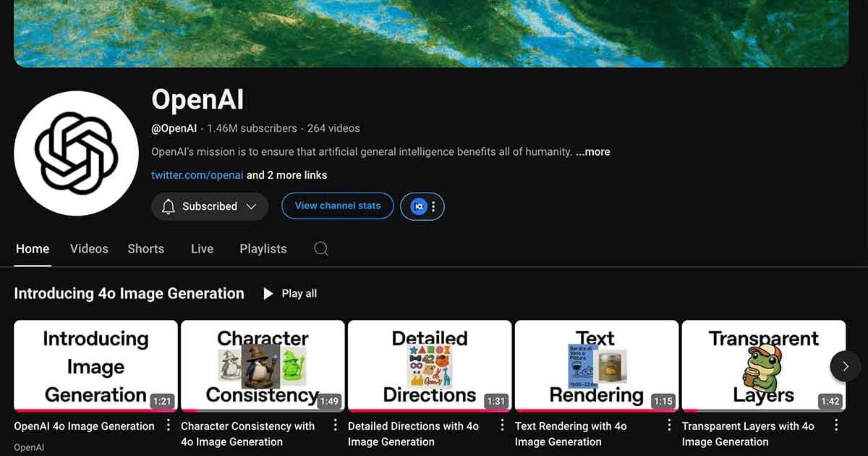
Task: Open the twitter.com/openai link
Action: point(197,175)
